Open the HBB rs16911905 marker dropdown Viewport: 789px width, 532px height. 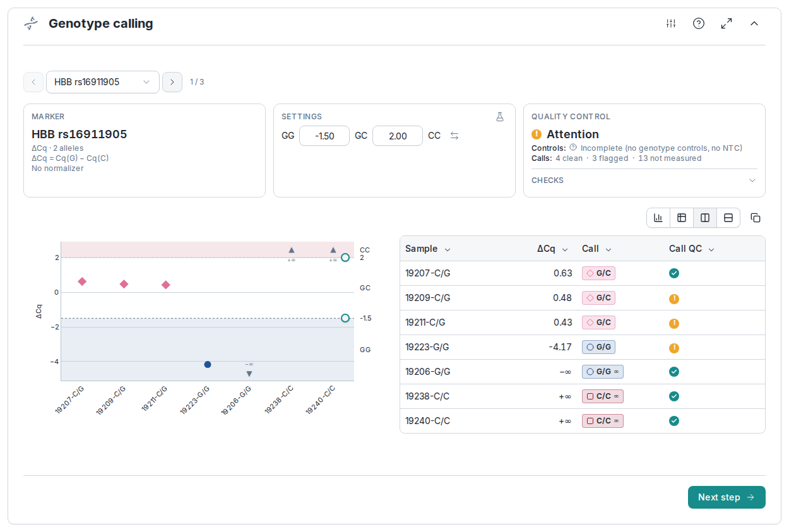coord(103,82)
